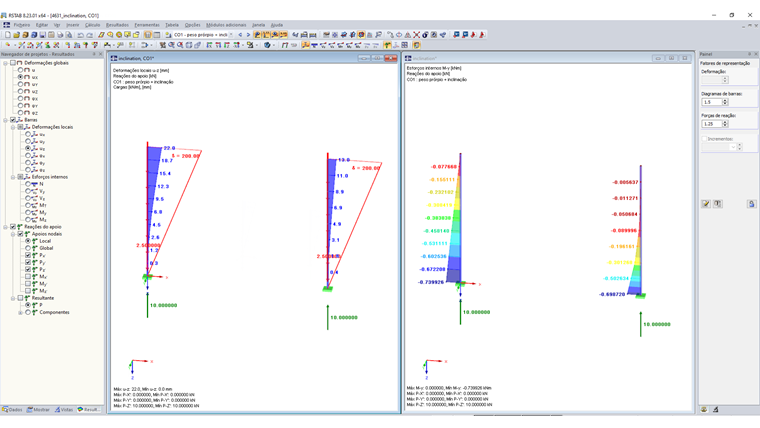Click the Forças de reação value field
The image size is (760, 428).
pyautogui.click(x=712, y=124)
